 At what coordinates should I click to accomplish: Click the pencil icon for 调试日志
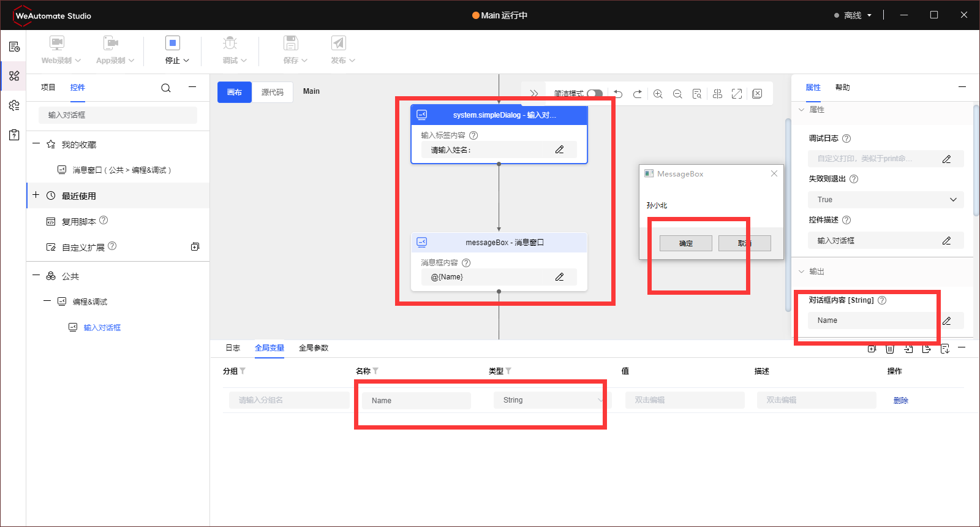coord(946,159)
